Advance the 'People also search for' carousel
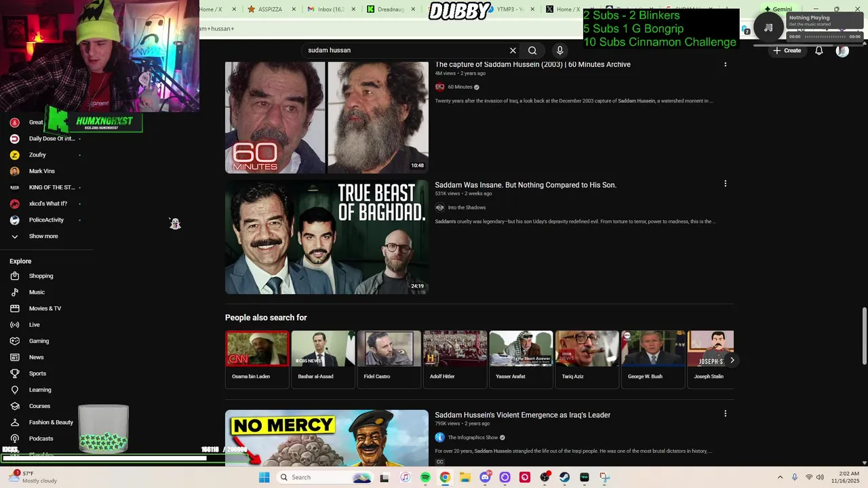The height and width of the screenshot is (488, 868). point(732,360)
